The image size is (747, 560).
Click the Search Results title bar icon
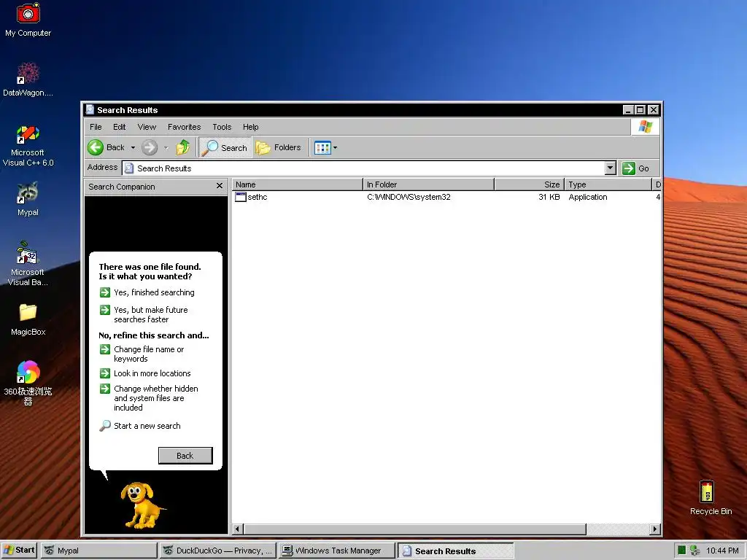[90, 110]
